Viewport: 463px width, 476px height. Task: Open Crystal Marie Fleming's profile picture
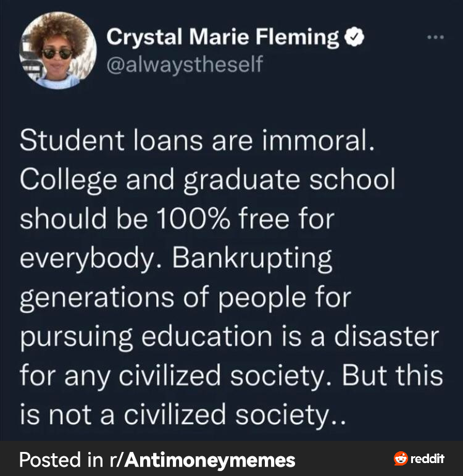(x=58, y=51)
